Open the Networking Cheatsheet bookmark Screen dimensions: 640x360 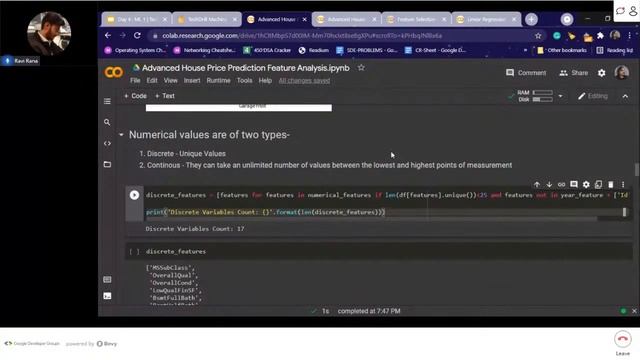tap(204, 50)
